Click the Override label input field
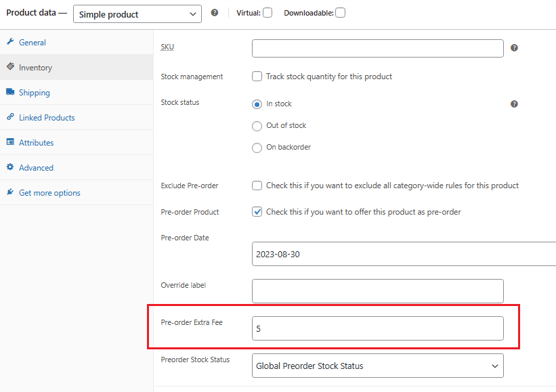This screenshot has width=556, height=392. coord(378,291)
